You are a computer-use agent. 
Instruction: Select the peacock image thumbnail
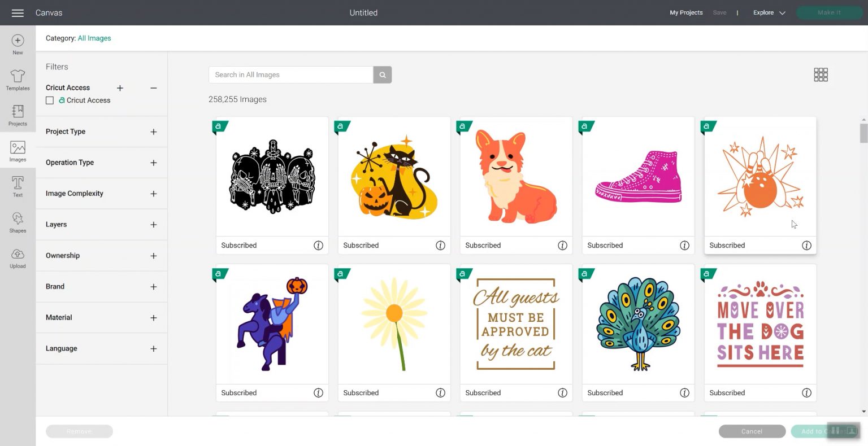click(x=638, y=323)
